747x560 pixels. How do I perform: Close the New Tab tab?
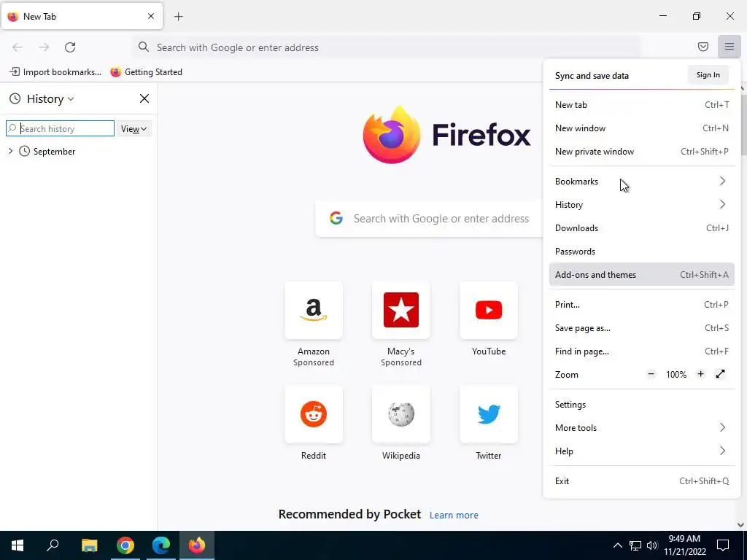pyautogui.click(x=150, y=16)
